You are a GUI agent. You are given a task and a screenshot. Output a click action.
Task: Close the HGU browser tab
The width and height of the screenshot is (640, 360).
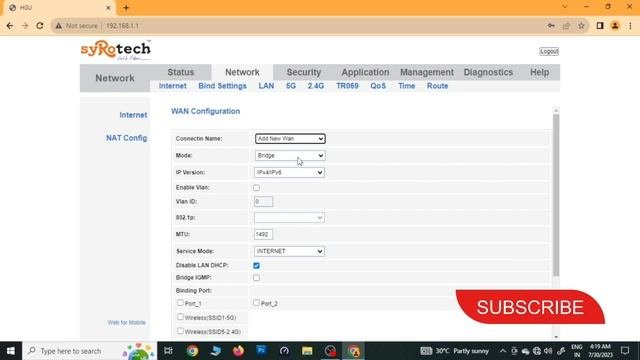108,8
